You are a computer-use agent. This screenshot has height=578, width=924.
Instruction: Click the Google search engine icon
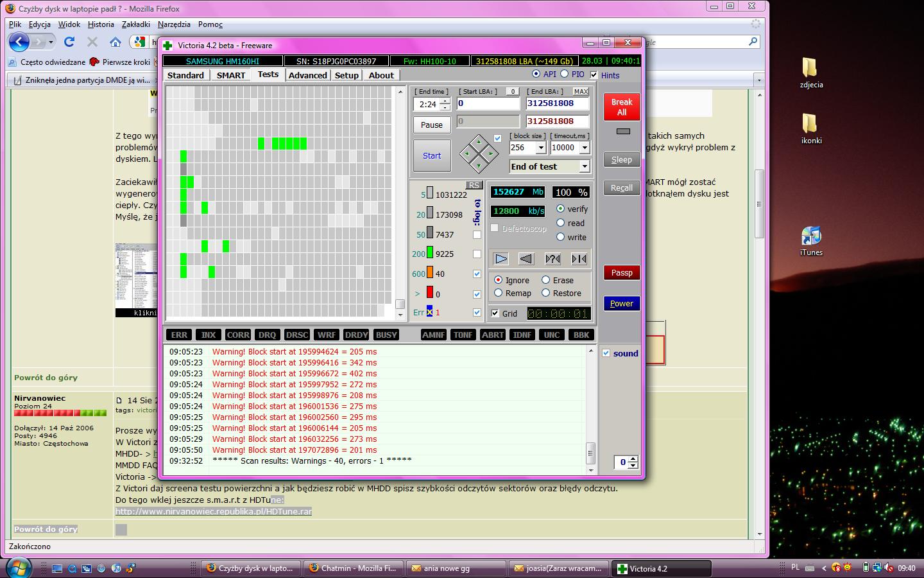click(x=139, y=42)
